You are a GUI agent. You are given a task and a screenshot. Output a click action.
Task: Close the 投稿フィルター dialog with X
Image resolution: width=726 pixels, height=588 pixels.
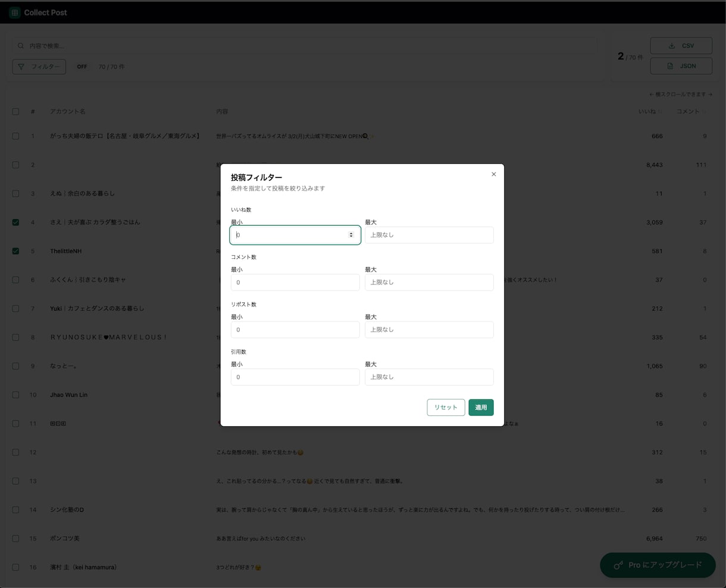[493, 174]
